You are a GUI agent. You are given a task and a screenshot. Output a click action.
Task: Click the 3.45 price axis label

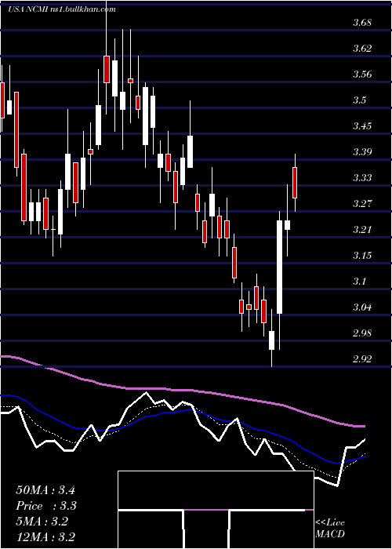click(x=362, y=126)
